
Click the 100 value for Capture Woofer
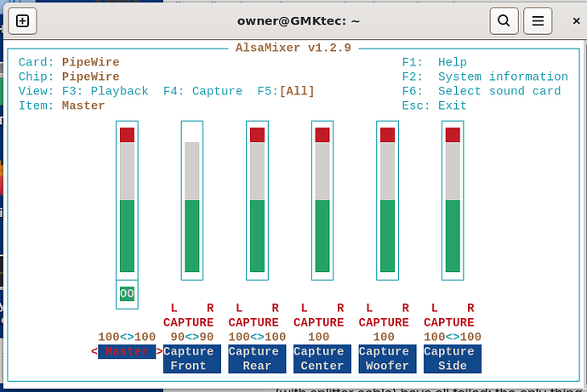tap(384, 337)
